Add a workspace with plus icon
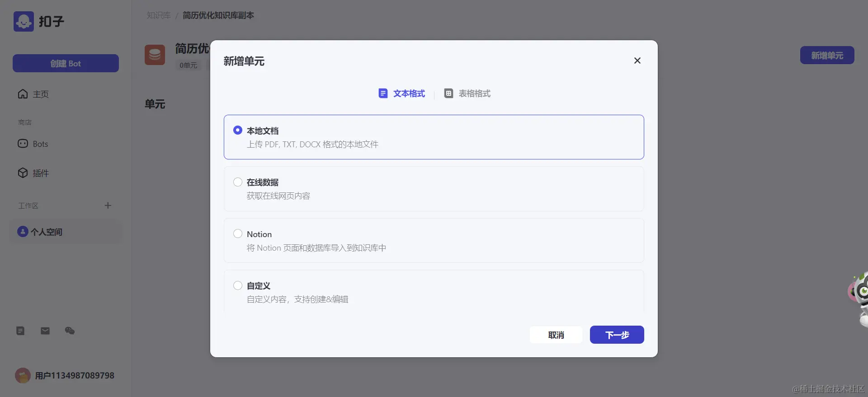The height and width of the screenshot is (397, 868). point(108,206)
